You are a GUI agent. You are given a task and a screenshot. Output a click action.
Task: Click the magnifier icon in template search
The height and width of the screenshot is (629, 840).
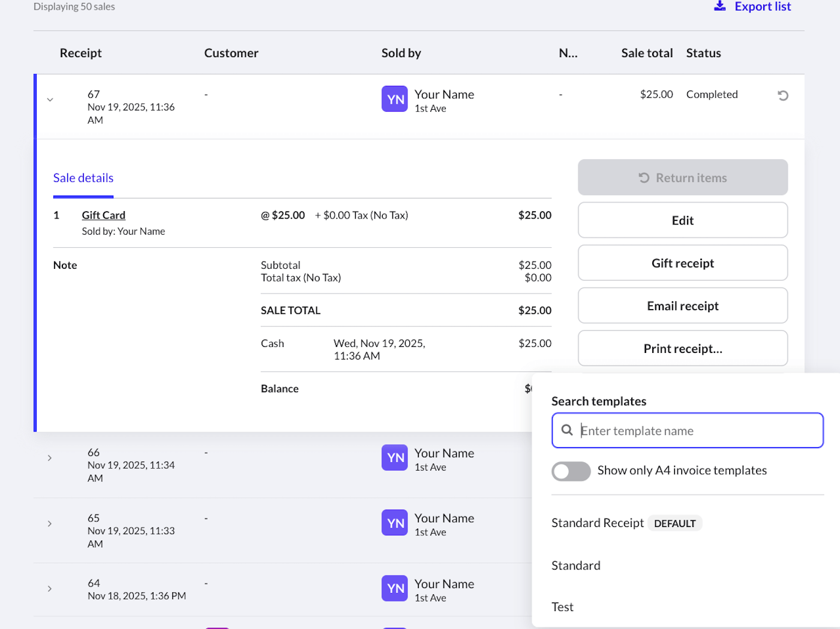[566, 430]
